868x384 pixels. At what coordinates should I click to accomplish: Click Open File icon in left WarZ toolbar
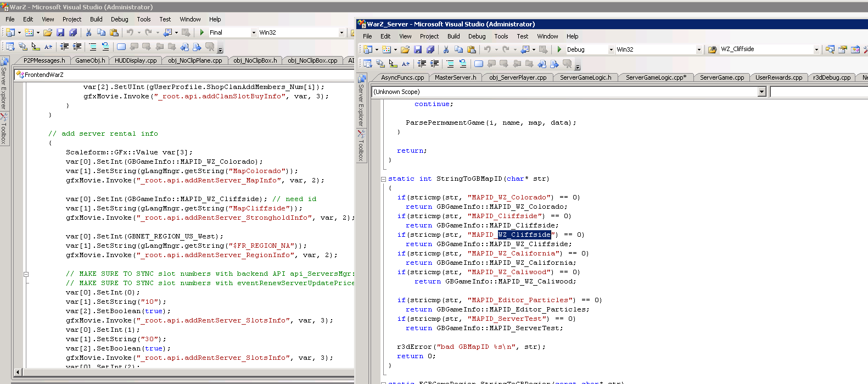(x=48, y=32)
